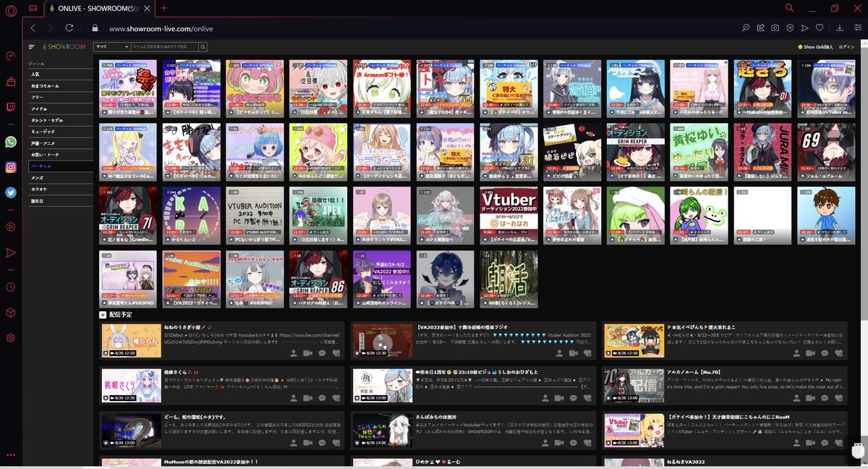Open the アルカノルーム【No.70】 scheduled stream

723,386
